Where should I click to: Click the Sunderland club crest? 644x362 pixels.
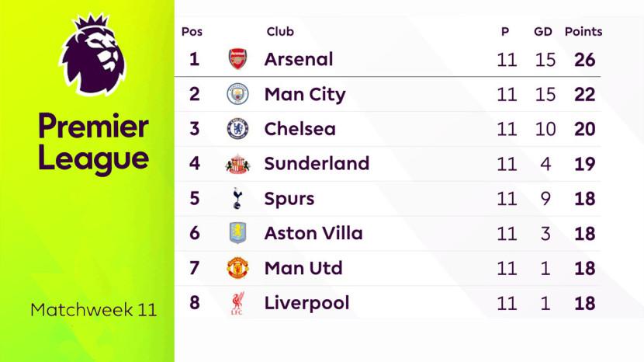point(237,164)
